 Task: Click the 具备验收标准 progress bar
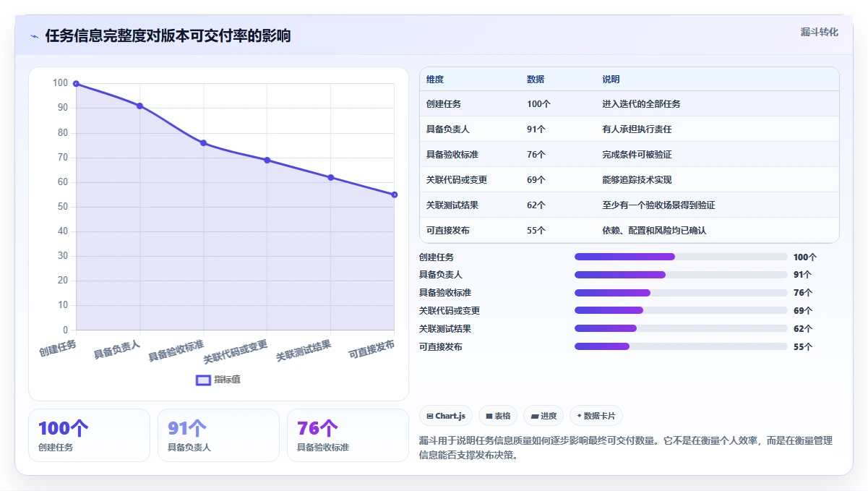coord(681,293)
